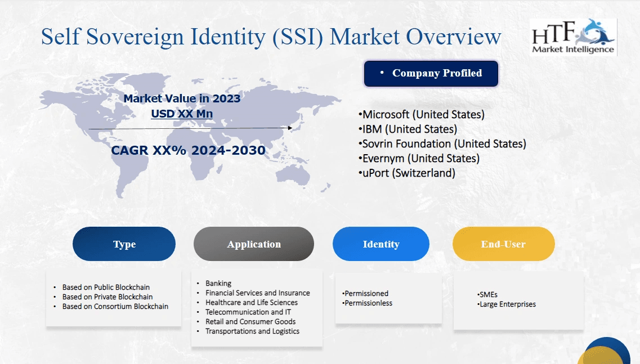
Task: Click the Permissionless identity item
Action: [x=368, y=303]
